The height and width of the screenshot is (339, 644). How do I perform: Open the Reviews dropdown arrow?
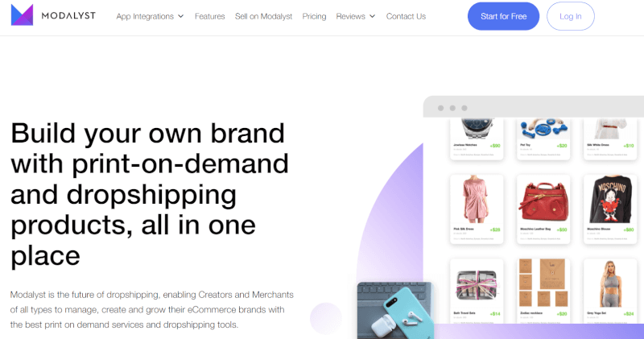click(x=373, y=16)
